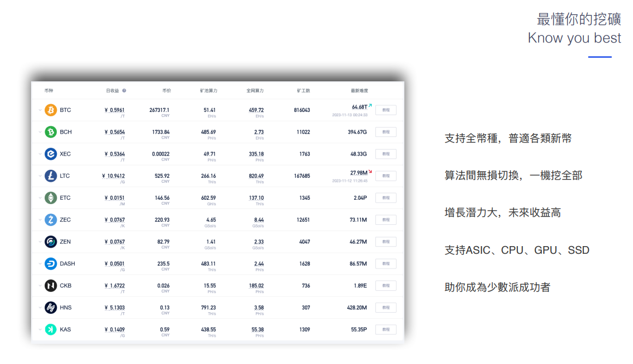Select the blue XEC coin icon
633x364 pixels.
tap(51, 154)
